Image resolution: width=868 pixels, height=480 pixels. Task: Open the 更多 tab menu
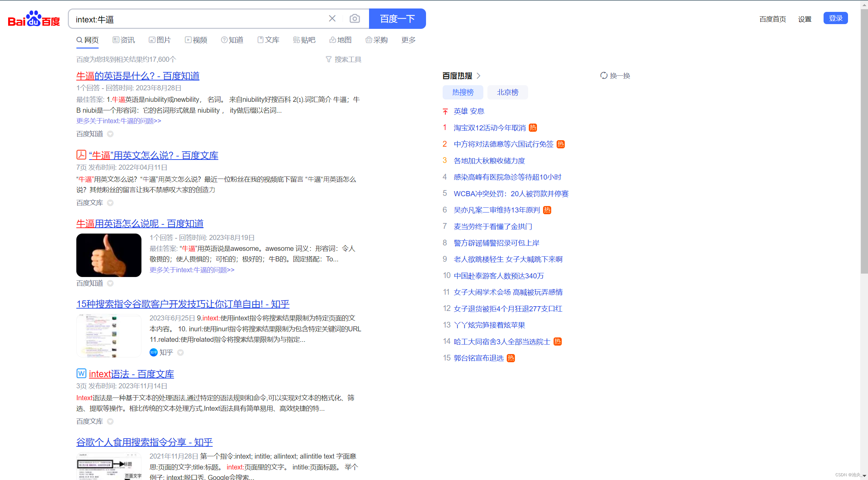[408, 40]
